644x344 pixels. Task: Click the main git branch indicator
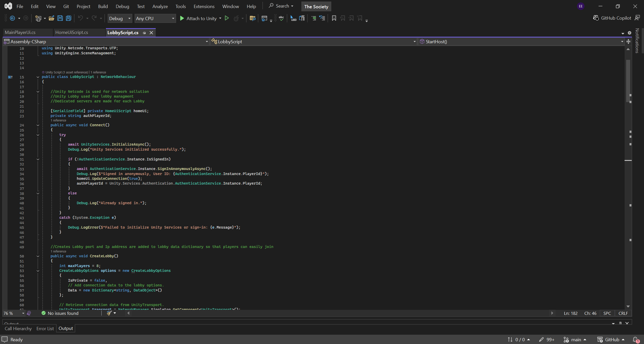(576, 339)
